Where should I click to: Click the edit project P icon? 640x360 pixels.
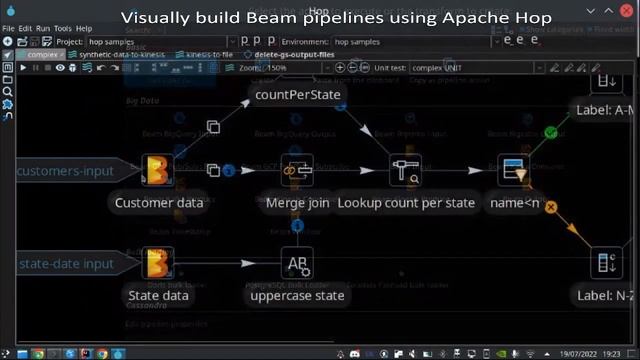[245, 41]
